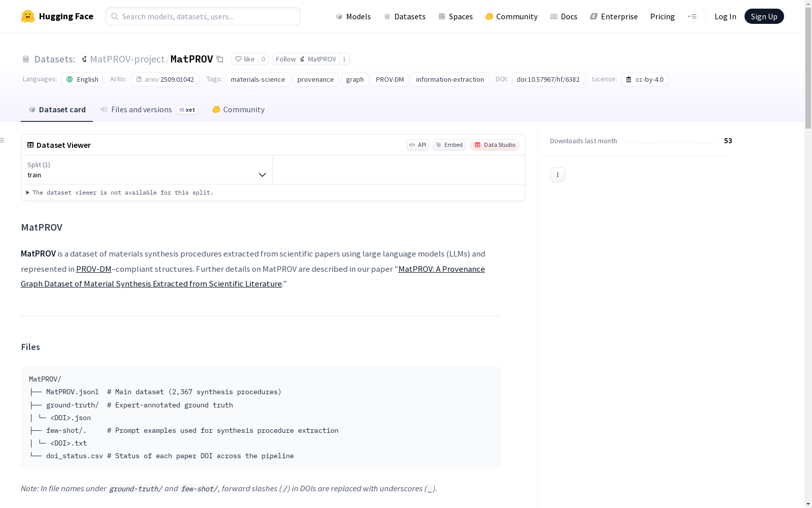Click the Datasets header icon
The height and width of the screenshot is (508, 812).
(x=26, y=59)
